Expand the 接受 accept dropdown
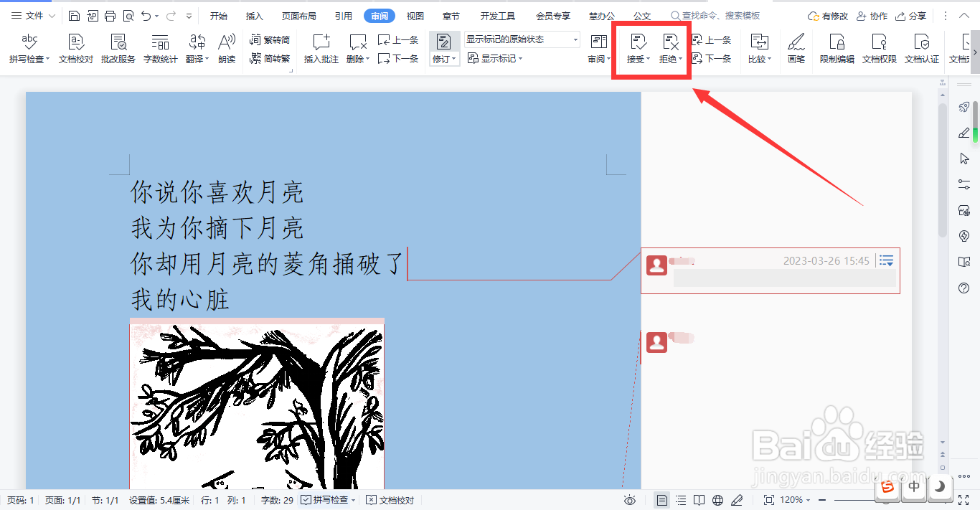 coord(648,60)
